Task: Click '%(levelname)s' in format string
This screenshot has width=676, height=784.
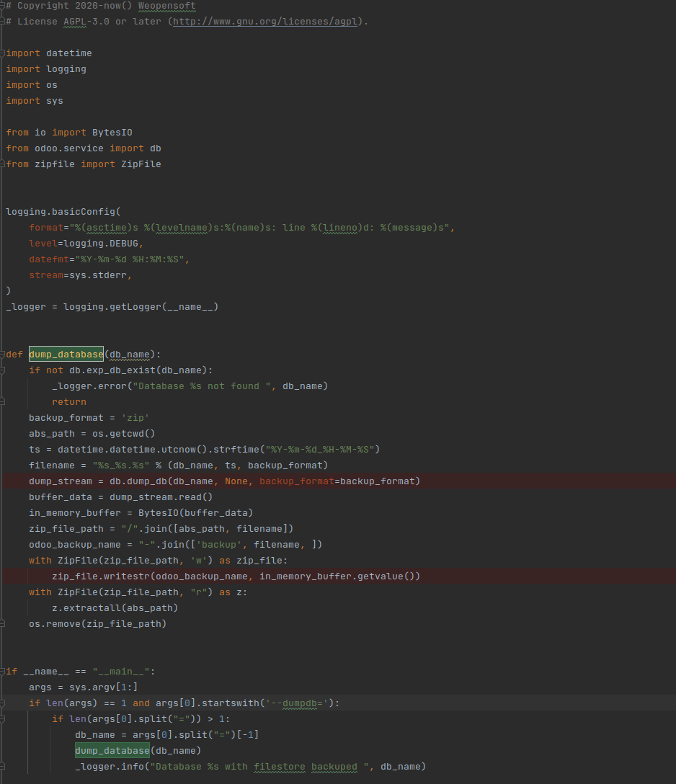Action: [x=179, y=228]
